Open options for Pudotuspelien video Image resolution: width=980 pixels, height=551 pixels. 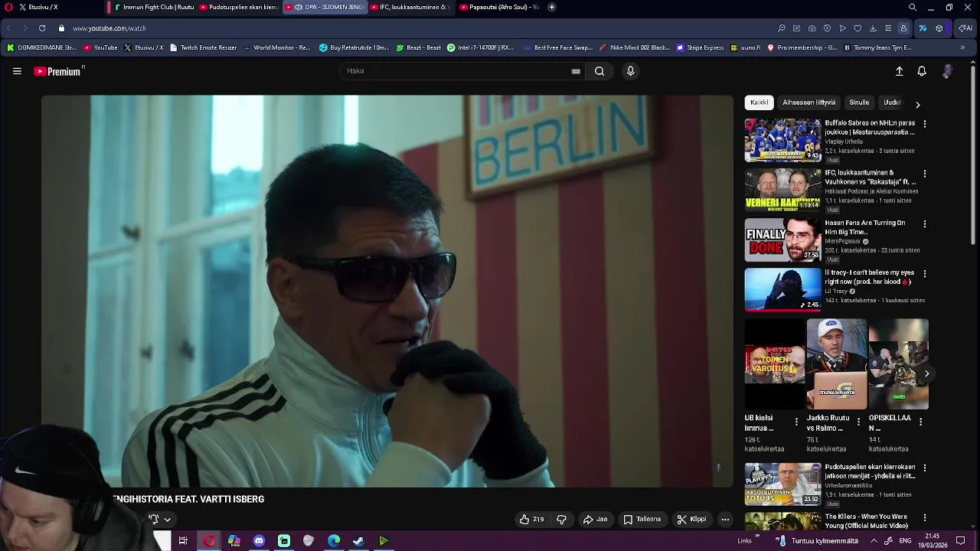(924, 468)
